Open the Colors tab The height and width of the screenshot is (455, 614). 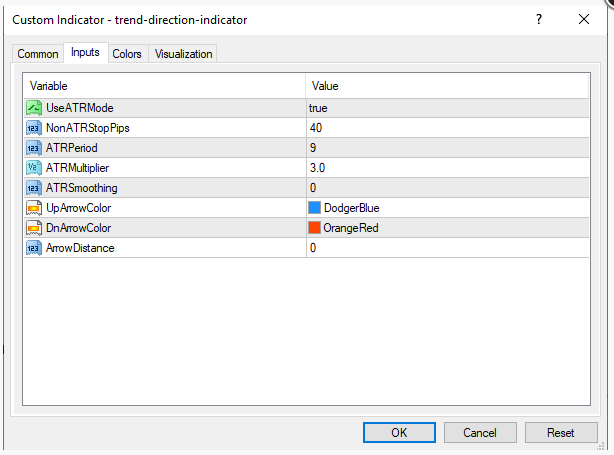tap(127, 54)
